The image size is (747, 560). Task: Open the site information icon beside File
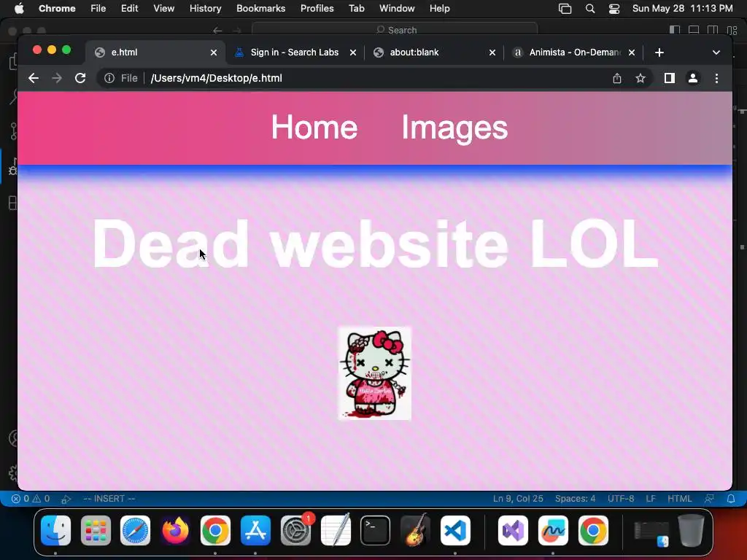(109, 78)
